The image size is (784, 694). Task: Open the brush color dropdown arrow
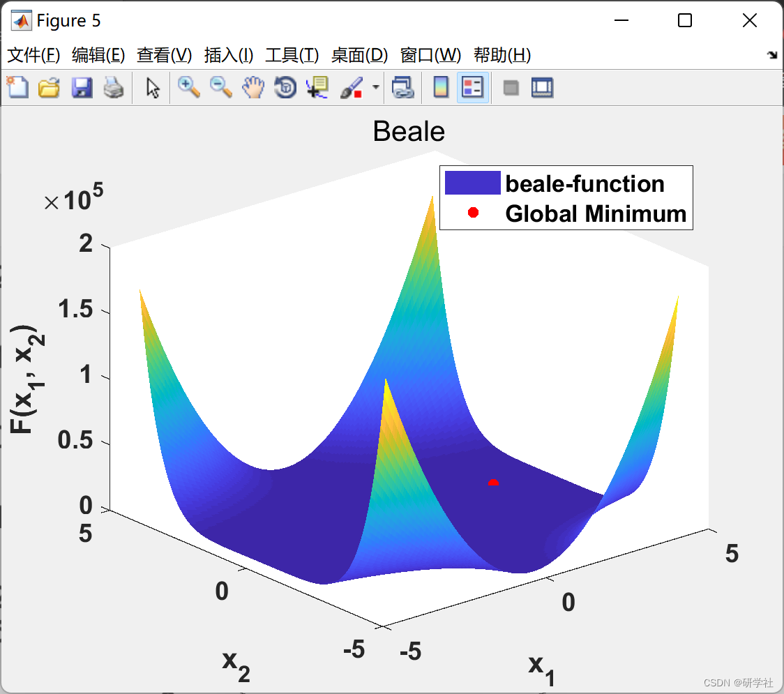[375, 87]
